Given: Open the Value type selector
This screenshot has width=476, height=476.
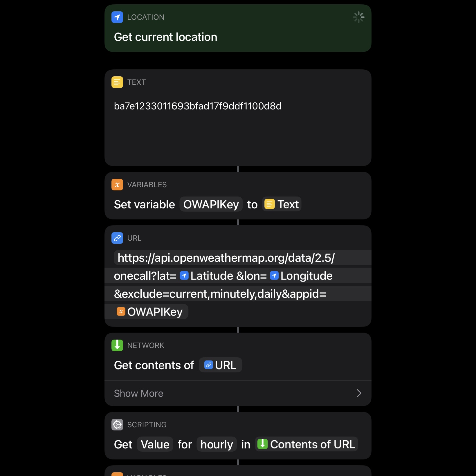Looking at the screenshot, I should click(155, 444).
